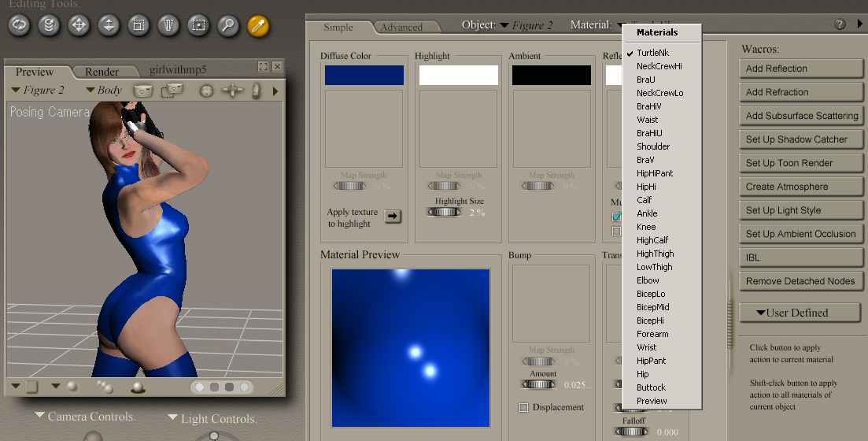Click the Bump Amount dial
The height and width of the screenshot is (441, 868).
click(x=537, y=384)
